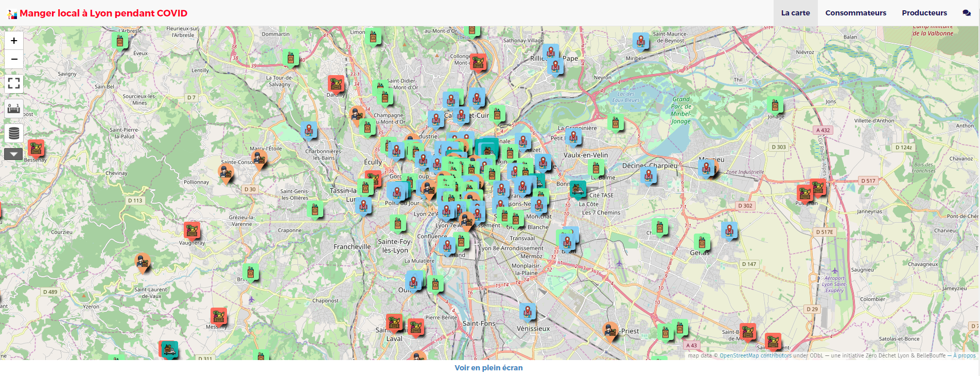Toggle fullscreen map view icon
980x376 pixels.
pyautogui.click(x=14, y=83)
